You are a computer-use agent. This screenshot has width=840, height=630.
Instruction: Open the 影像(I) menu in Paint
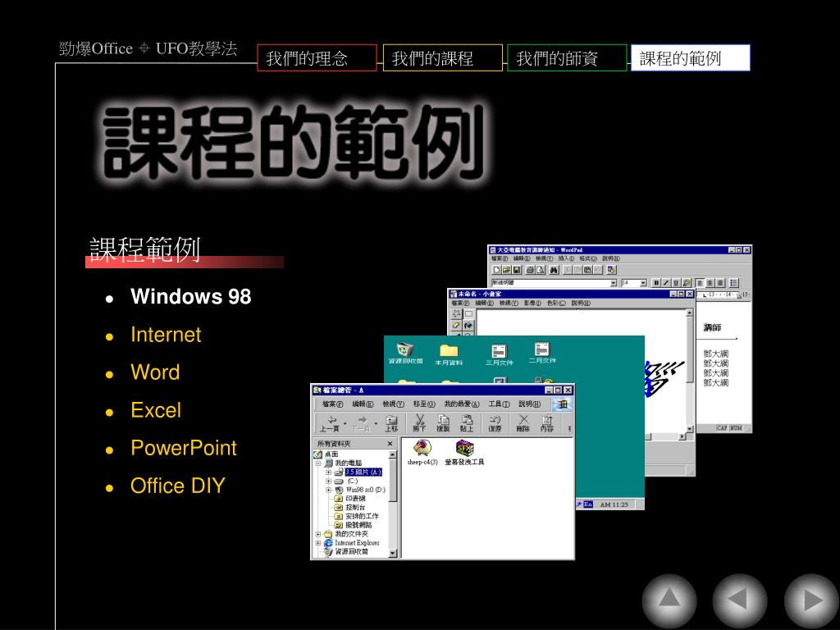tap(532, 303)
